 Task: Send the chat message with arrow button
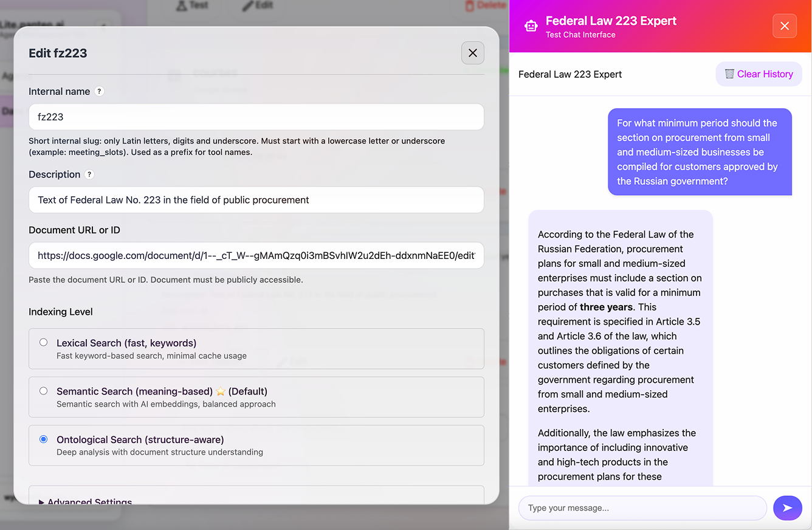[x=787, y=508]
